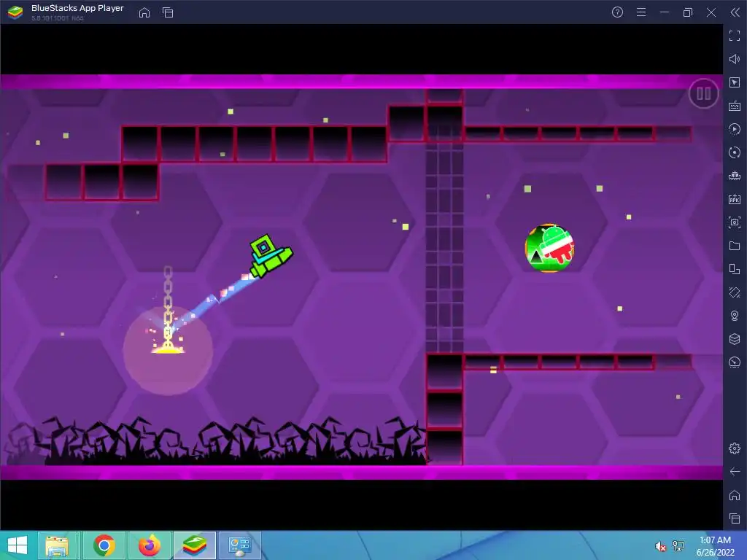
Task: Click the rotate screen device icon
Action: point(735,269)
